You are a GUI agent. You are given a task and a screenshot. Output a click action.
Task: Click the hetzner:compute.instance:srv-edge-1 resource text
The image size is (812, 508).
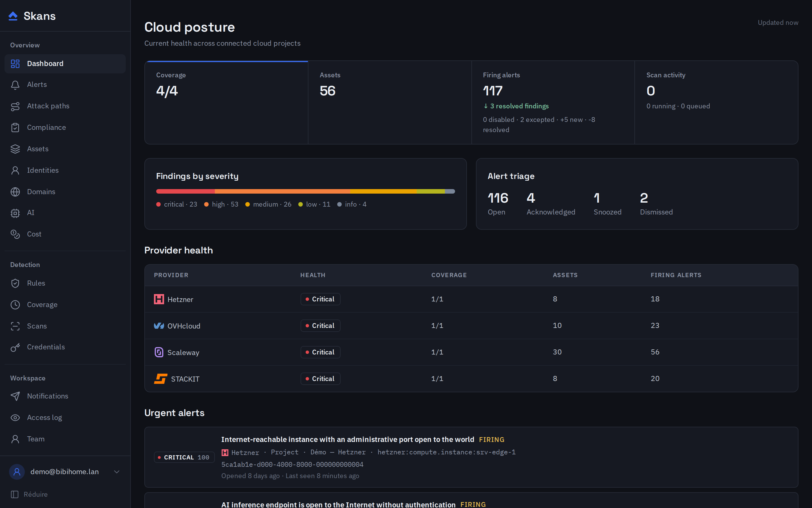click(x=446, y=452)
